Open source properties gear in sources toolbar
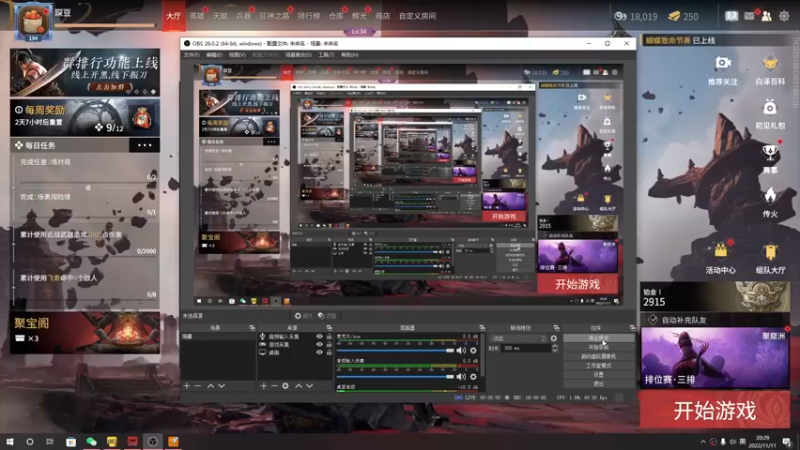 pos(286,386)
